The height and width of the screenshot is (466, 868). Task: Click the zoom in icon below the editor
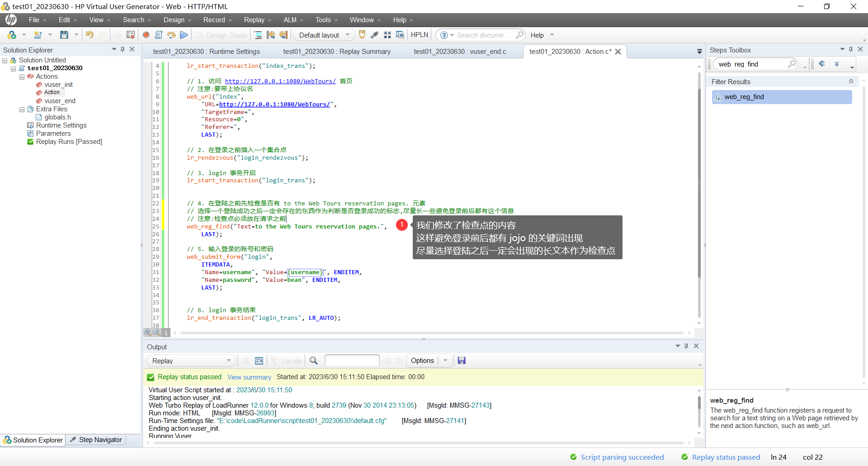coord(147,332)
